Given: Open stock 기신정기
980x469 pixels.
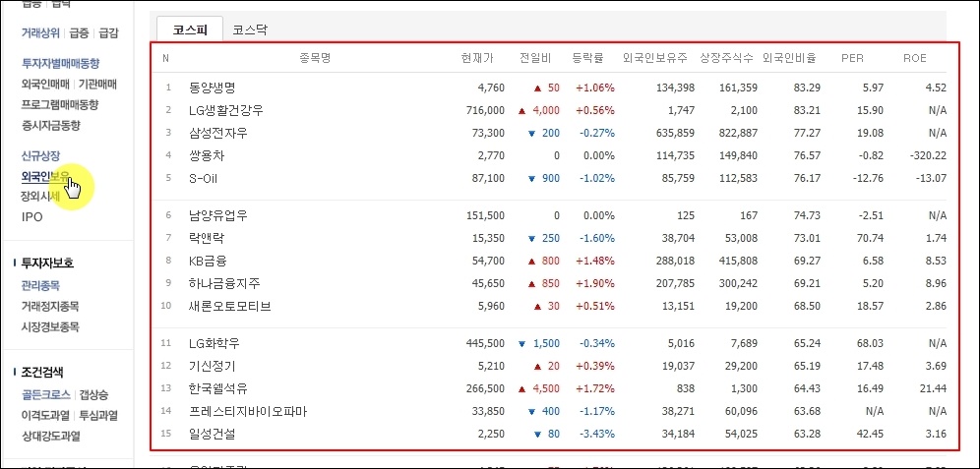Looking at the screenshot, I should [x=212, y=367].
